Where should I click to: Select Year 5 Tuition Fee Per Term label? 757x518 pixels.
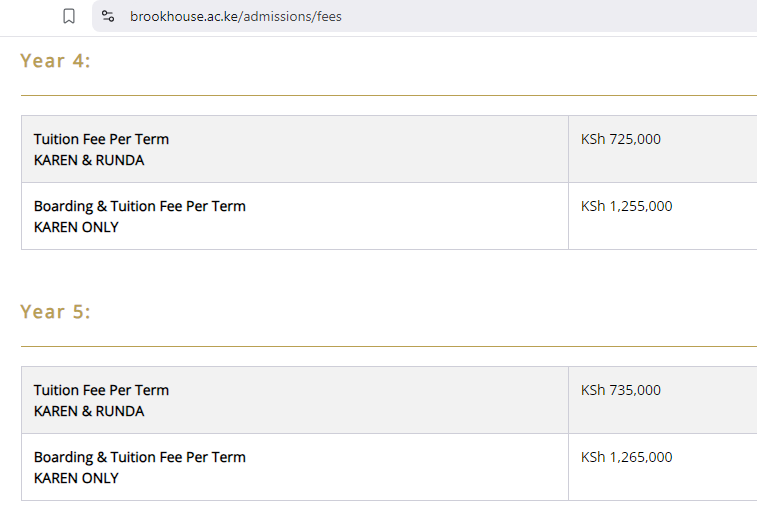[101, 390]
